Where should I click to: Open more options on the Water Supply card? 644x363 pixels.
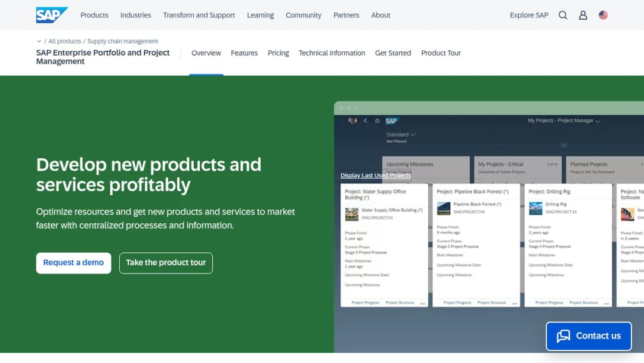click(422, 303)
